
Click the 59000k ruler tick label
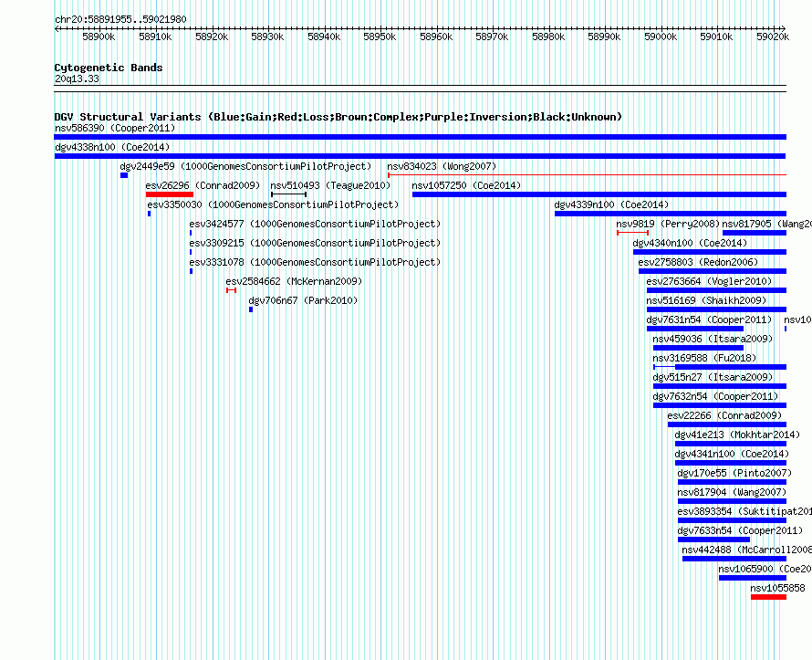click(x=661, y=37)
